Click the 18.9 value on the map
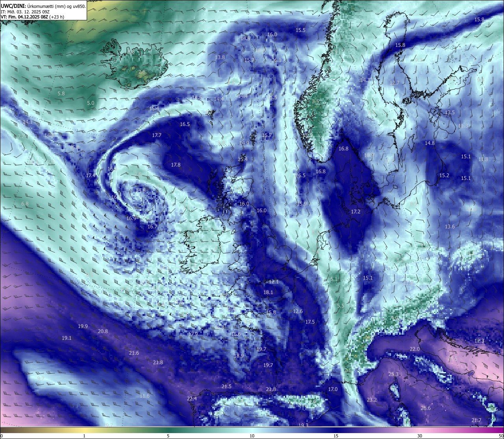The width and height of the screenshot is (504, 439). coord(239,356)
